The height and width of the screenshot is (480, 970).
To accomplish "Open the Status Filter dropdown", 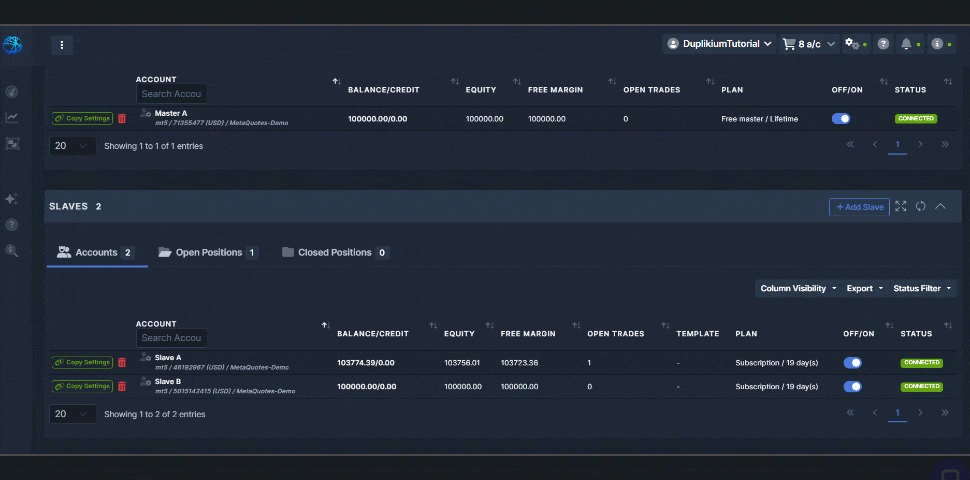I will point(922,288).
